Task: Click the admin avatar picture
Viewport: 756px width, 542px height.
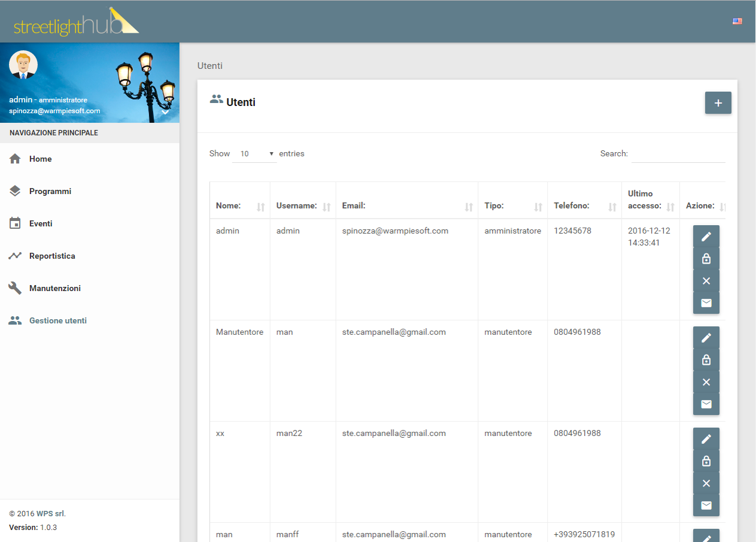Action: [x=23, y=65]
